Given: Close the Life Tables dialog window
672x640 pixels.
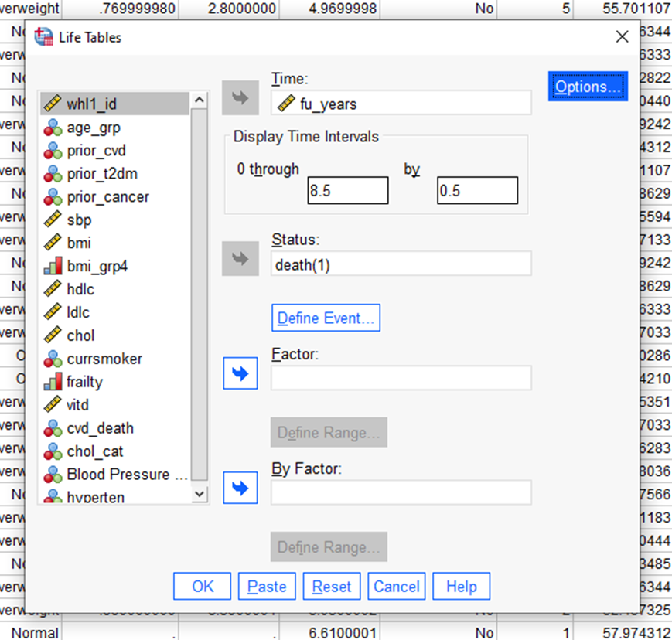Looking at the screenshot, I should click(622, 36).
